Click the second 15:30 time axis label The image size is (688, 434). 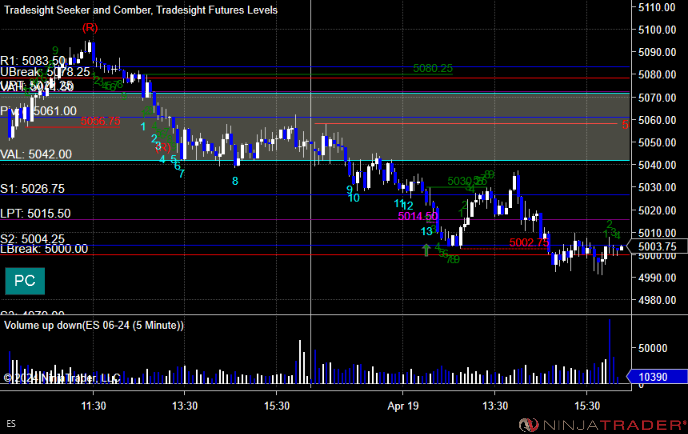coord(587,406)
